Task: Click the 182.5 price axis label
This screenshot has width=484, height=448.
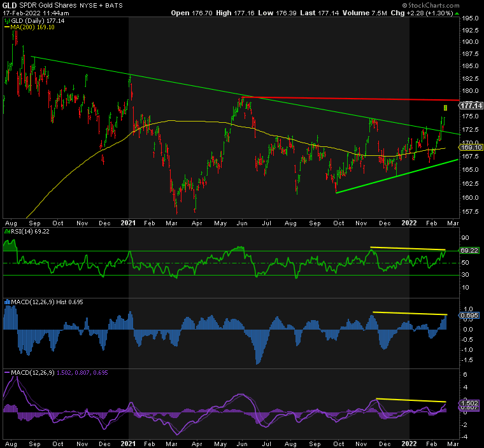Action: pyautogui.click(x=471, y=78)
